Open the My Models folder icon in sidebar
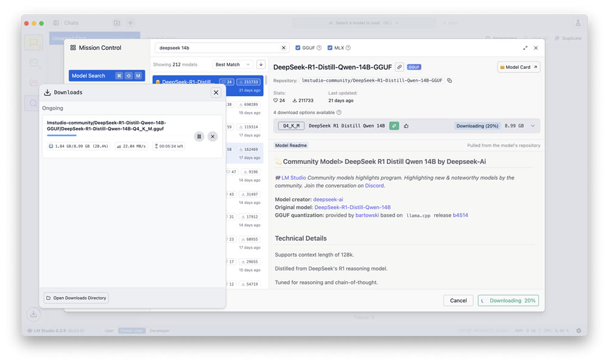The image size is (609, 364). click(x=33, y=83)
